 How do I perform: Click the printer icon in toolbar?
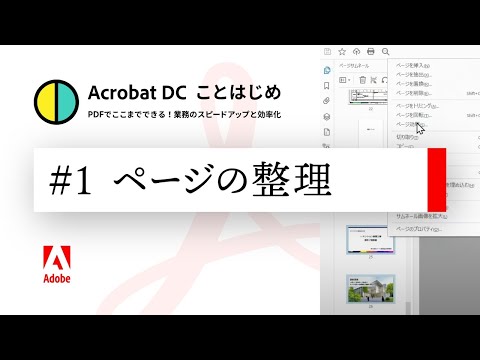tap(371, 51)
